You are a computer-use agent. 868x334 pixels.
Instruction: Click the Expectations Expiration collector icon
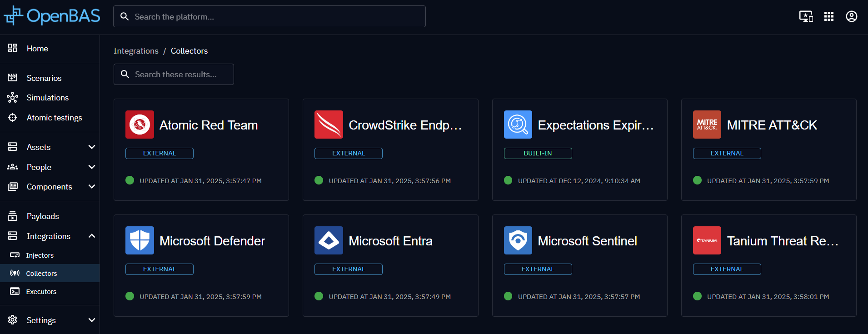tap(518, 125)
